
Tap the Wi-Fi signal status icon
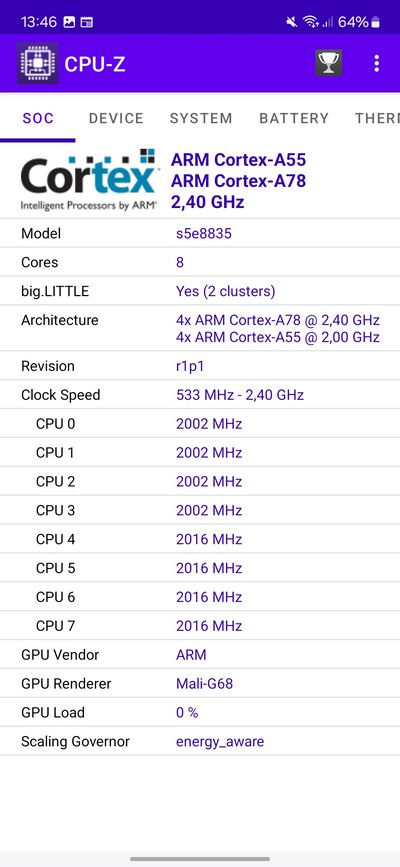click(x=311, y=22)
